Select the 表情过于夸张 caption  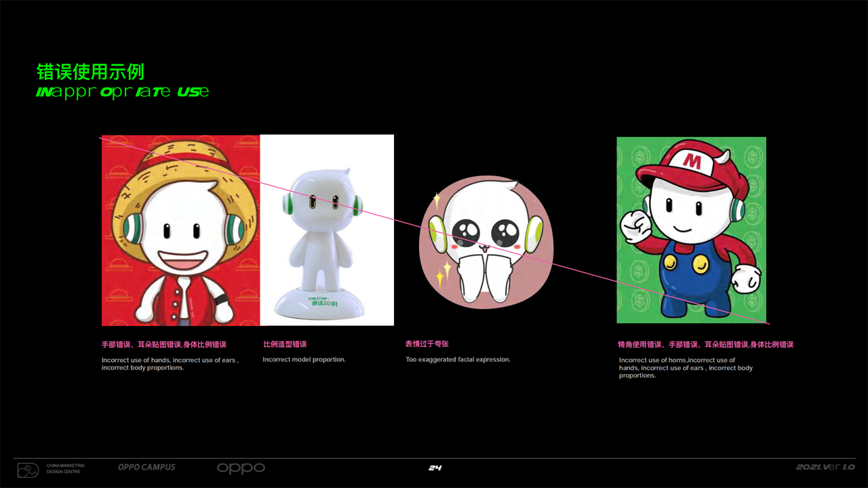click(427, 344)
